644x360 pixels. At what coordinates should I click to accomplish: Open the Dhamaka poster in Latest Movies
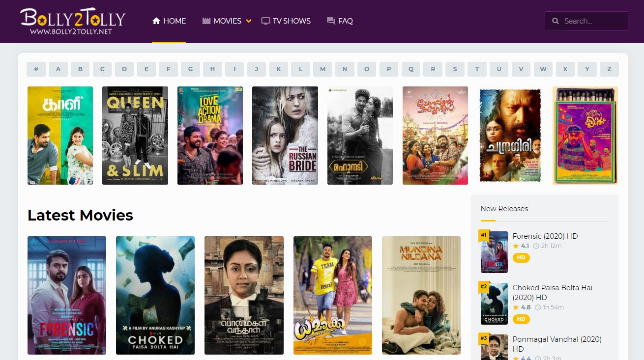[x=333, y=295]
